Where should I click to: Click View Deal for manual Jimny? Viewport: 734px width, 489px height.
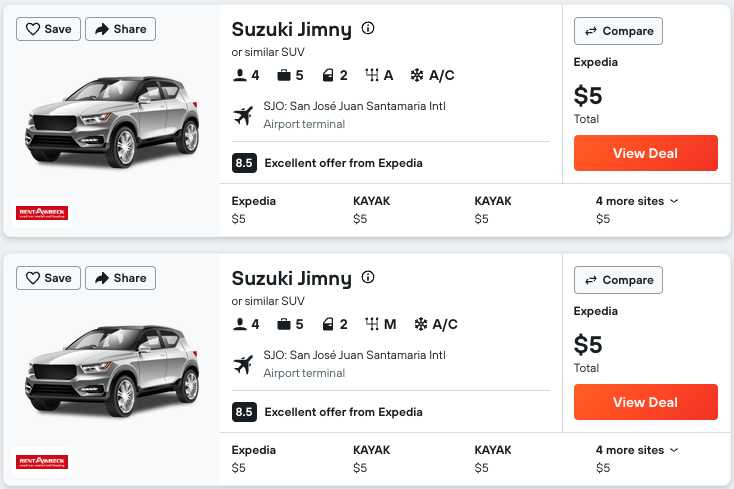(646, 402)
